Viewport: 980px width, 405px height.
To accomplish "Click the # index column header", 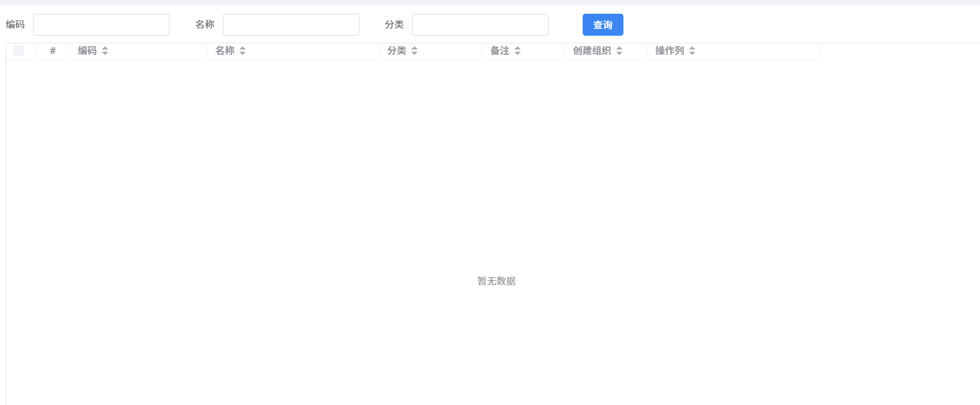I will coord(53,51).
